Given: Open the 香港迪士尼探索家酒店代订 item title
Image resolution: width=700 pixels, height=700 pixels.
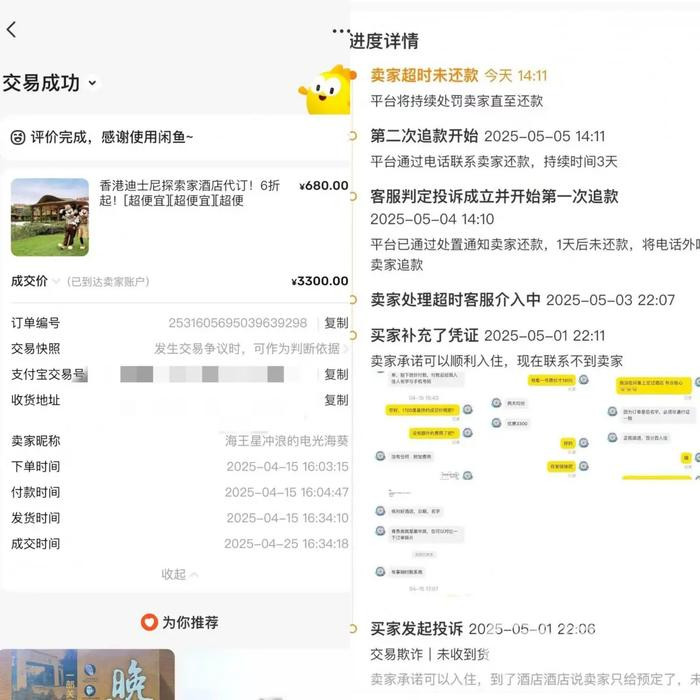Looking at the screenshot, I should pos(189,193).
